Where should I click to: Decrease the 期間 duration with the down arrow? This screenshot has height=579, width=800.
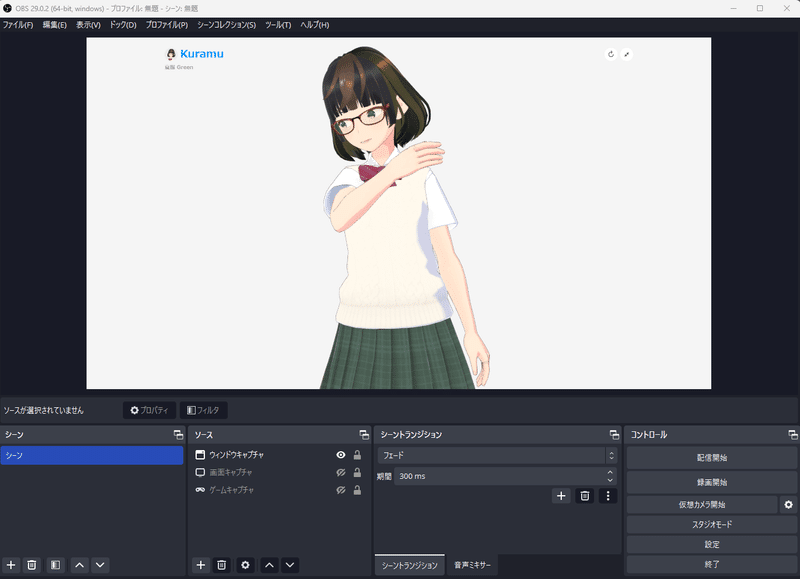(x=610, y=480)
